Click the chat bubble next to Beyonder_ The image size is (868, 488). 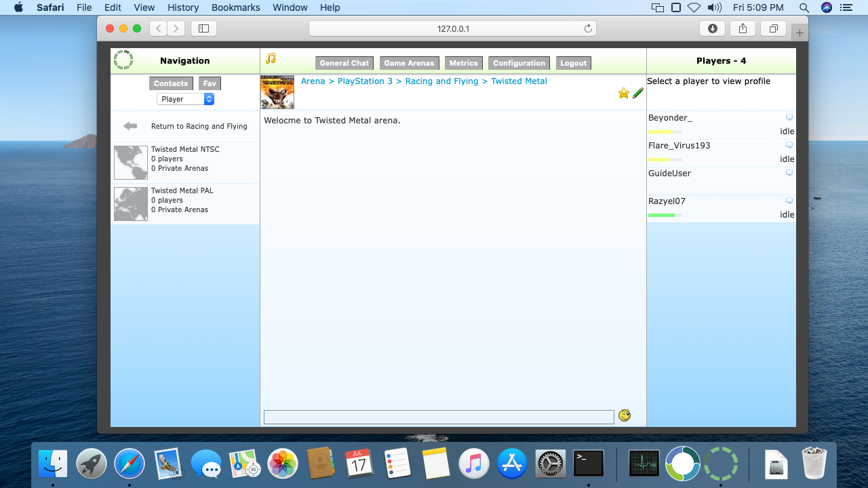[789, 118]
